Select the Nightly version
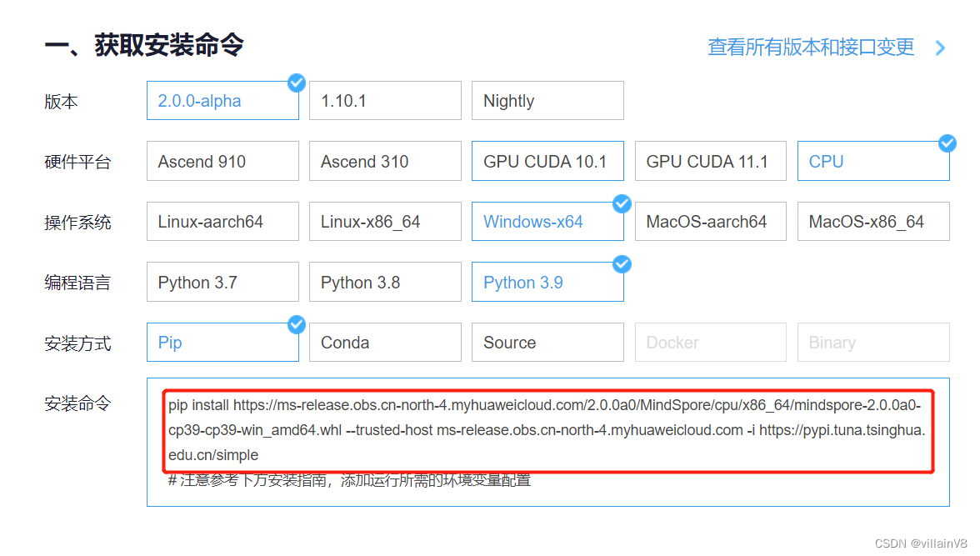This screenshot has height=556, width=980. (x=547, y=100)
